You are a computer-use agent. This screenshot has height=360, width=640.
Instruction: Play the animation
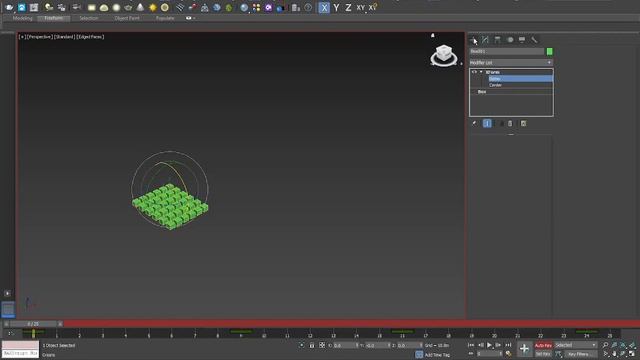(x=489, y=345)
